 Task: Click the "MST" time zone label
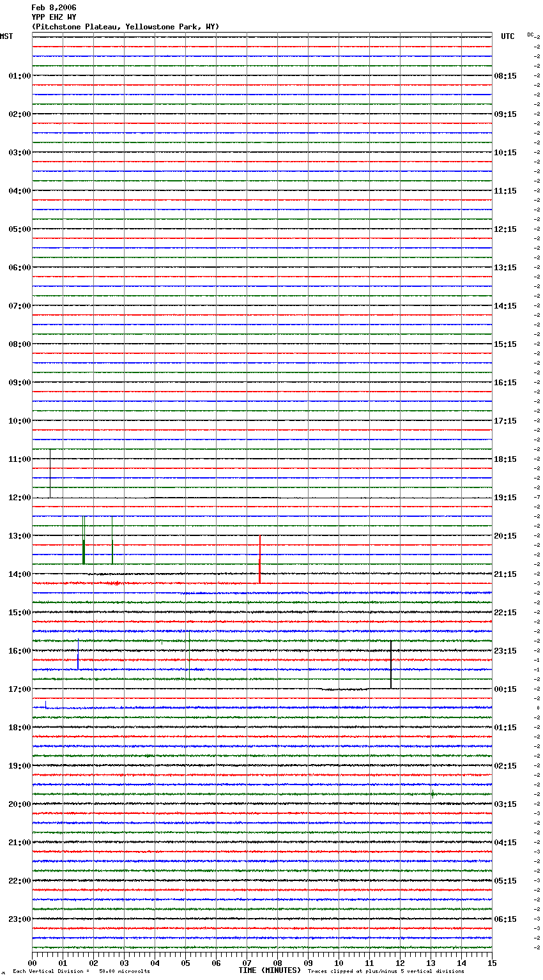[6, 36]
